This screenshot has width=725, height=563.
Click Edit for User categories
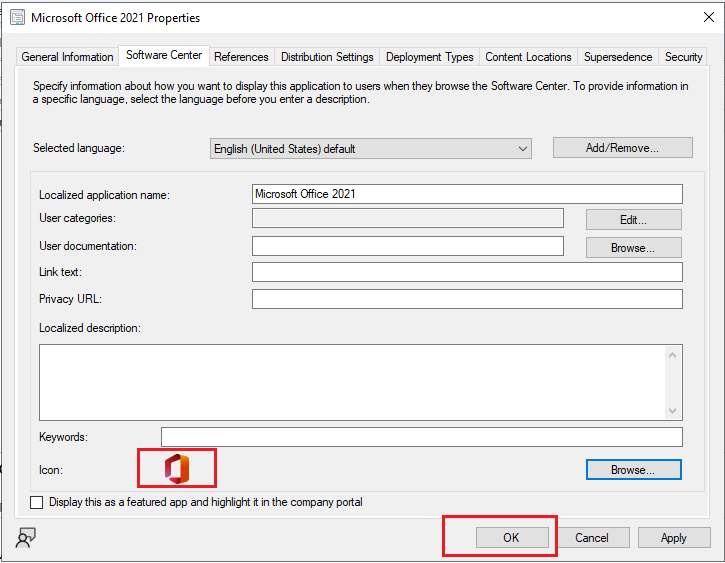pyautogui.click(x=633, y=220)
